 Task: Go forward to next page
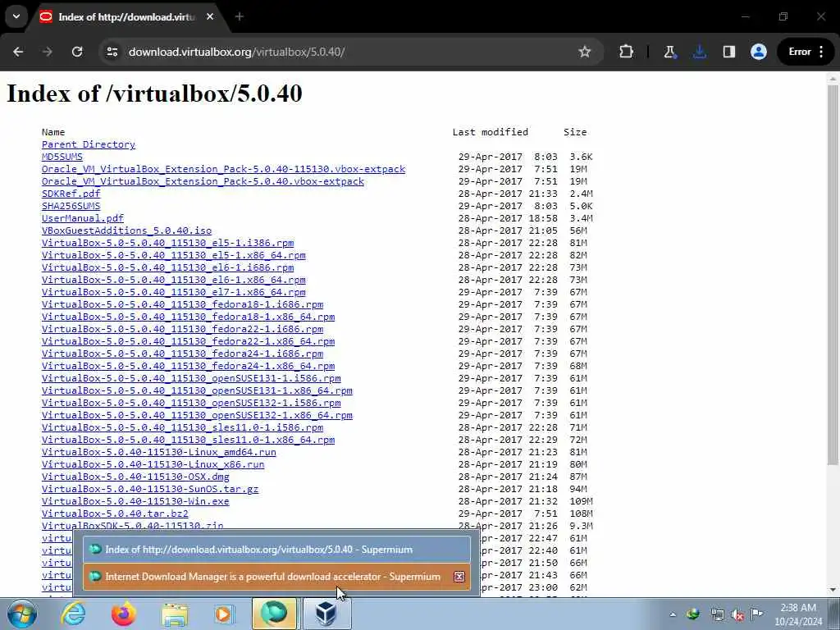(x=48, y=52)
